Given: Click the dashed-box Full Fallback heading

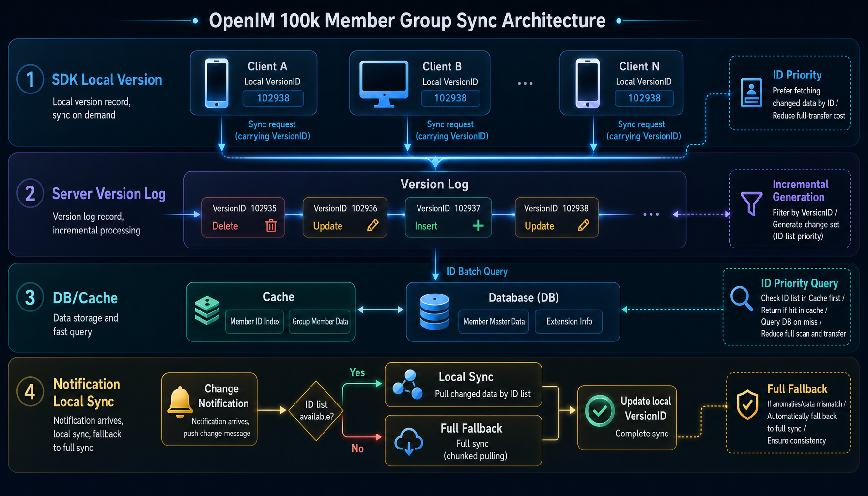Looking at the screenshot, I should [x=797, y=389].
